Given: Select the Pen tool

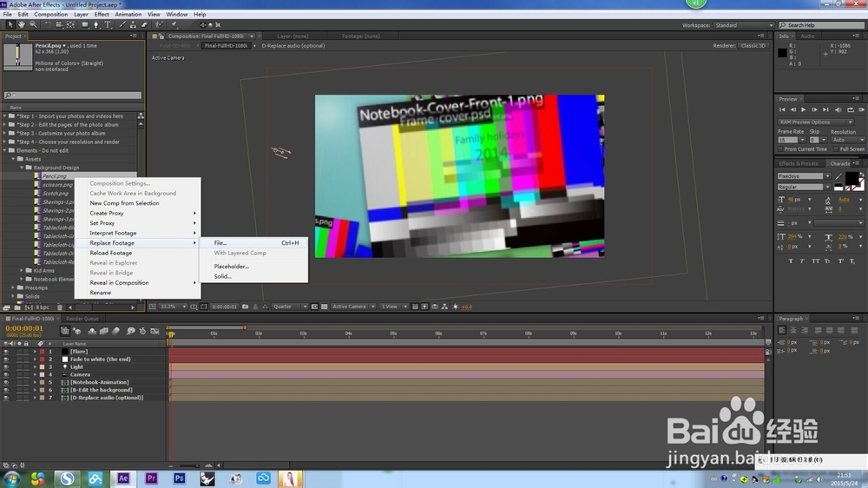Looking at the screenshot, I should (96, 25).
